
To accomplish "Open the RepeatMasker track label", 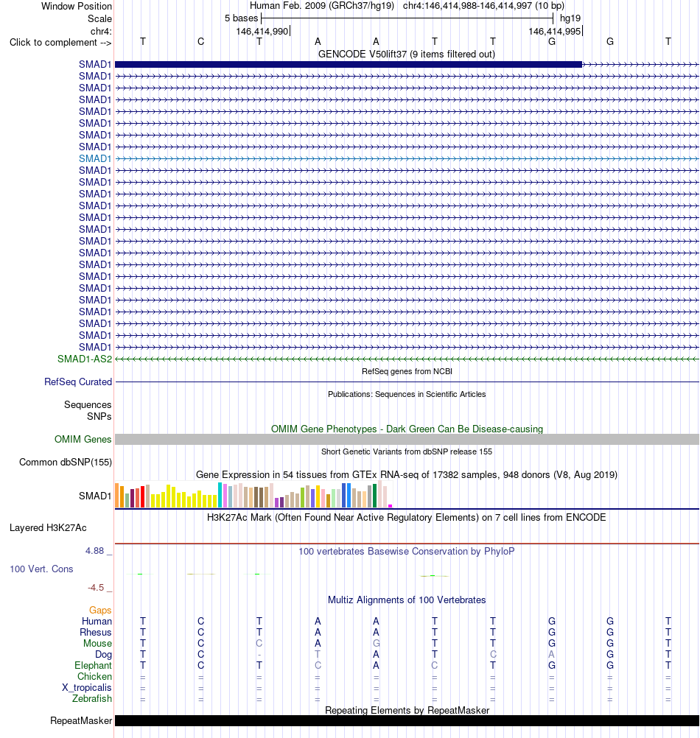I will point(81,720).
